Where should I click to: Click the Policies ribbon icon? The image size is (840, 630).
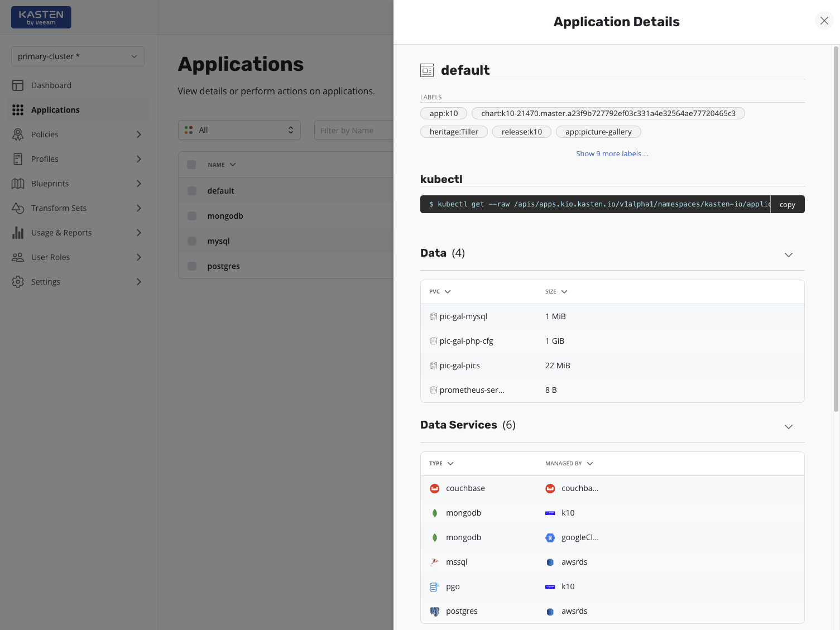click(x=18, y=134)
